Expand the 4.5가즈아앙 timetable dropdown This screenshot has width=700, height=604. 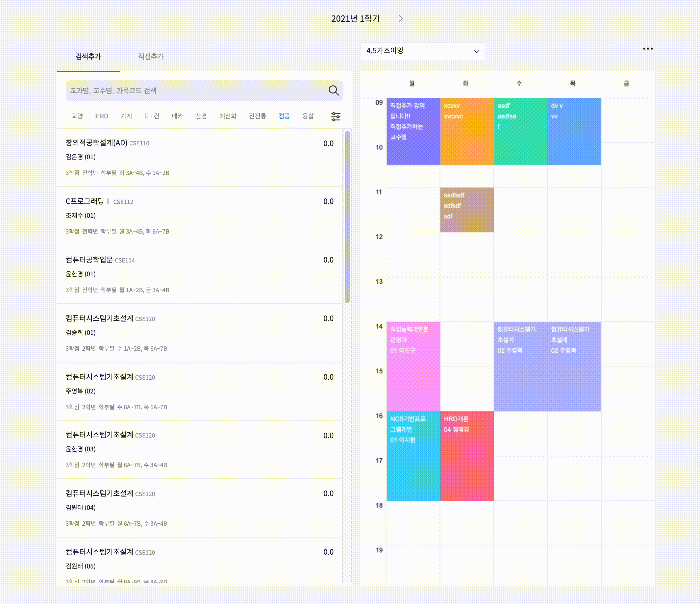tap(423, 51)
